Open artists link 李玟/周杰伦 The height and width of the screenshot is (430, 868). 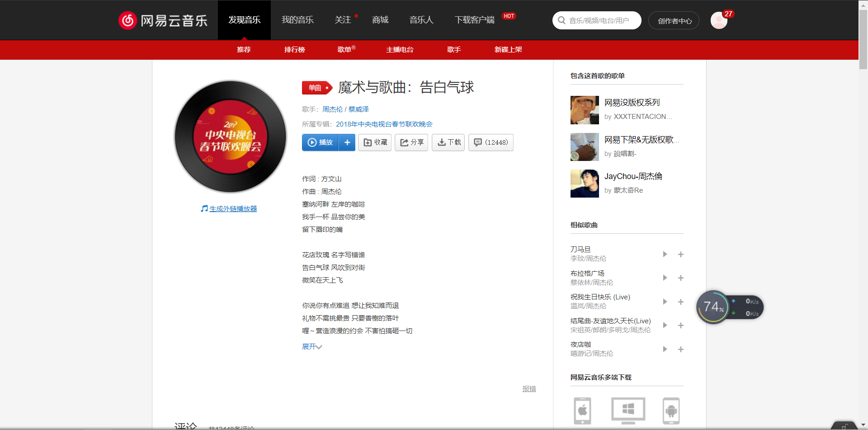pos(588,259)
